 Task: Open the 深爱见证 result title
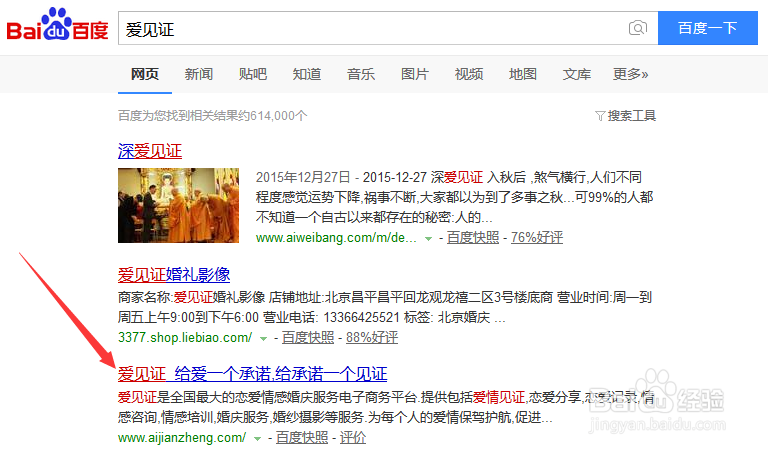(150, 151)
